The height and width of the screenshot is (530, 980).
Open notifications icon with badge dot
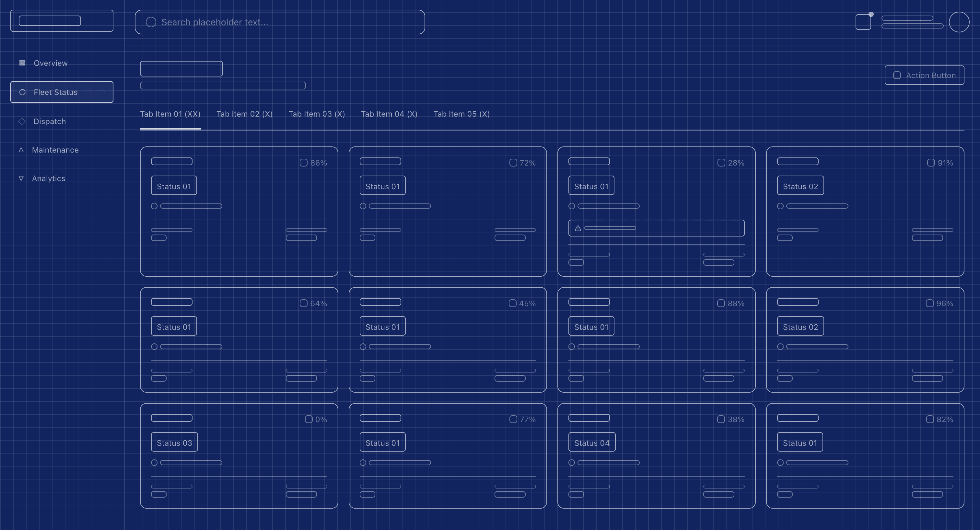pos(863,22)
